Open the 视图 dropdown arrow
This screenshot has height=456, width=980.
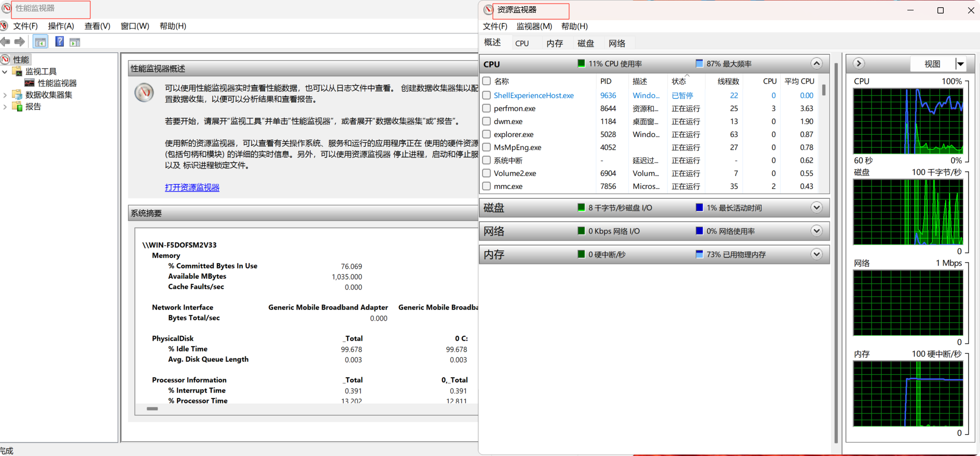point(961,64)
